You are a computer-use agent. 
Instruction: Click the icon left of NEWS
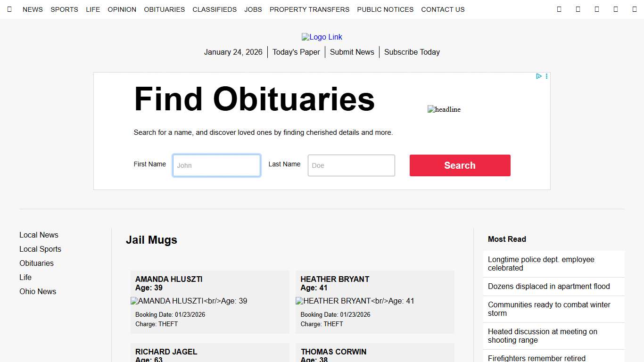click(9, 9)
